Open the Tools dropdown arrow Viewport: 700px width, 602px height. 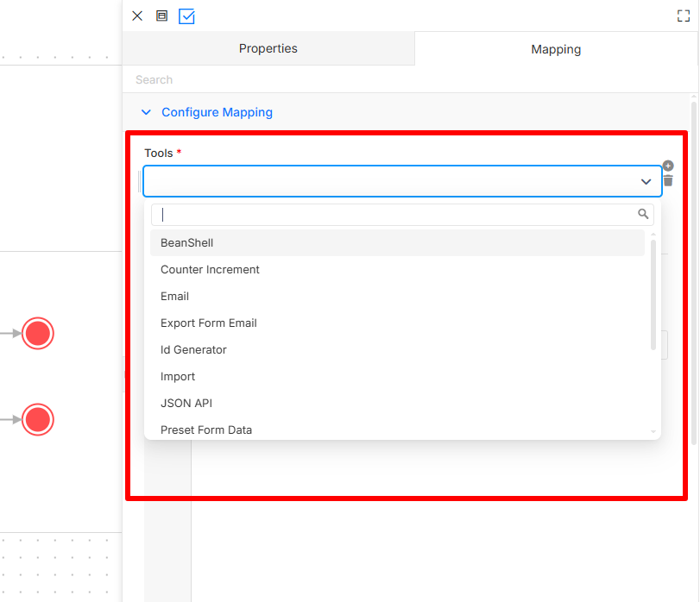coord(646,181)
